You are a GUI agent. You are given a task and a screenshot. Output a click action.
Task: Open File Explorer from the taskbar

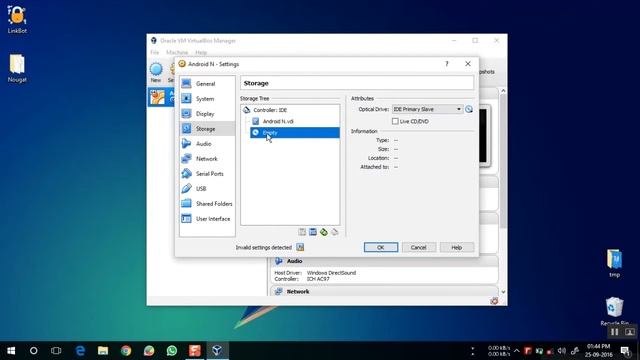103,351
